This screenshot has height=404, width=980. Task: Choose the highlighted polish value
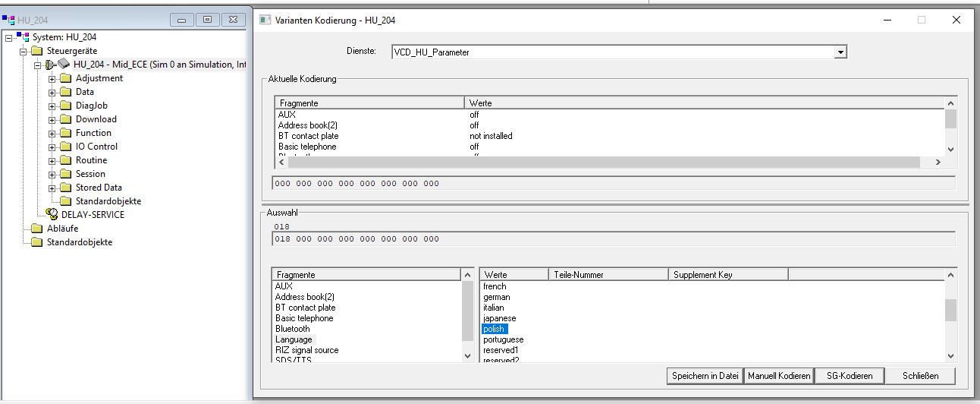pyautogui.click(x=495, y=329)
